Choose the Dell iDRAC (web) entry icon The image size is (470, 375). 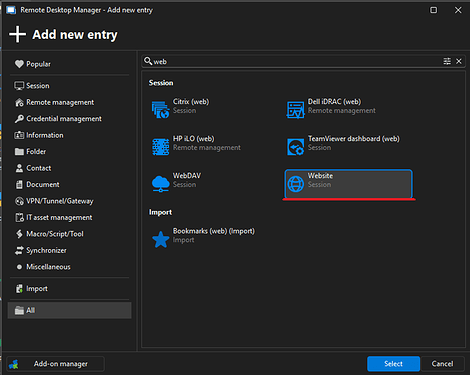pos(295,110)
